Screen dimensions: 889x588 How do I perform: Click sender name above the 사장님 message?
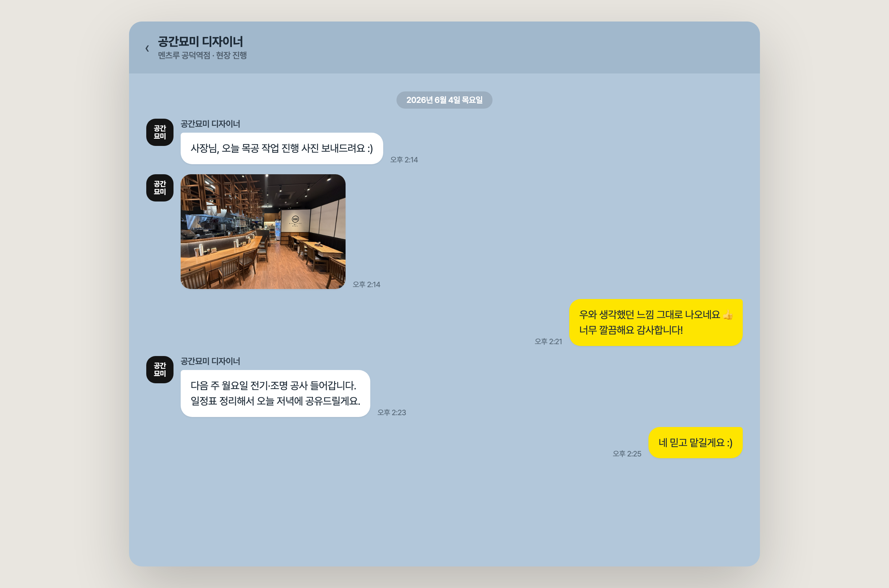click(x=210, y=124)
